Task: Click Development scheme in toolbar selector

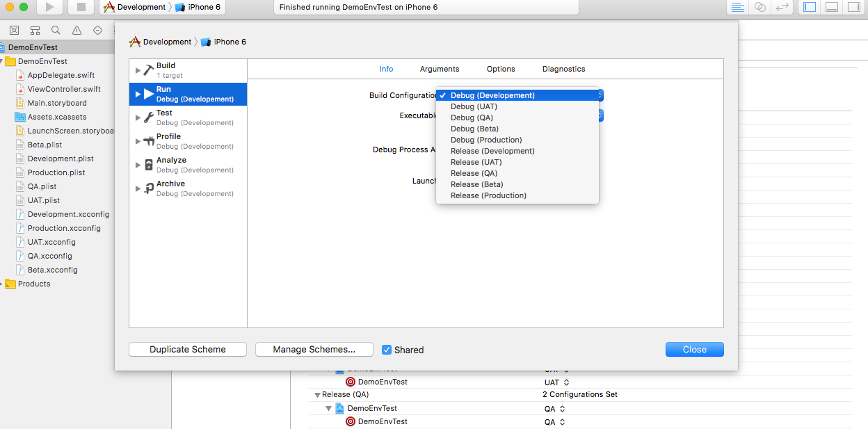Action: coord(134,7)
